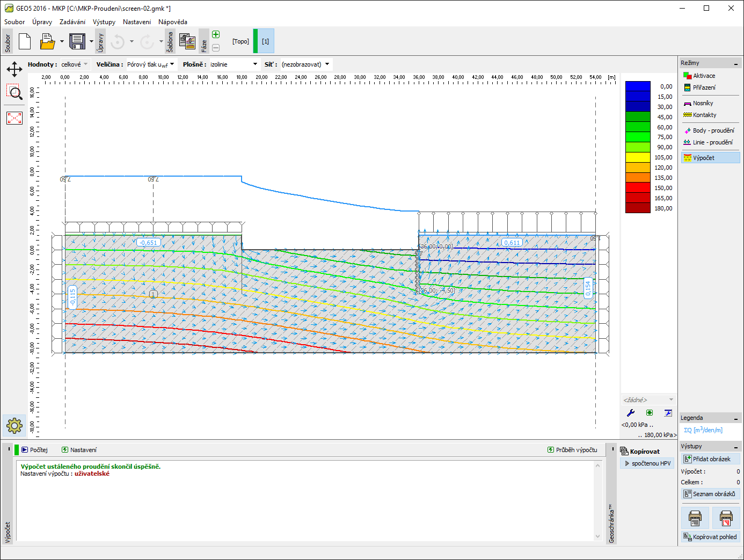Copy spočtenou HPV item
The image size is (744, 560).
coord(648,463)
